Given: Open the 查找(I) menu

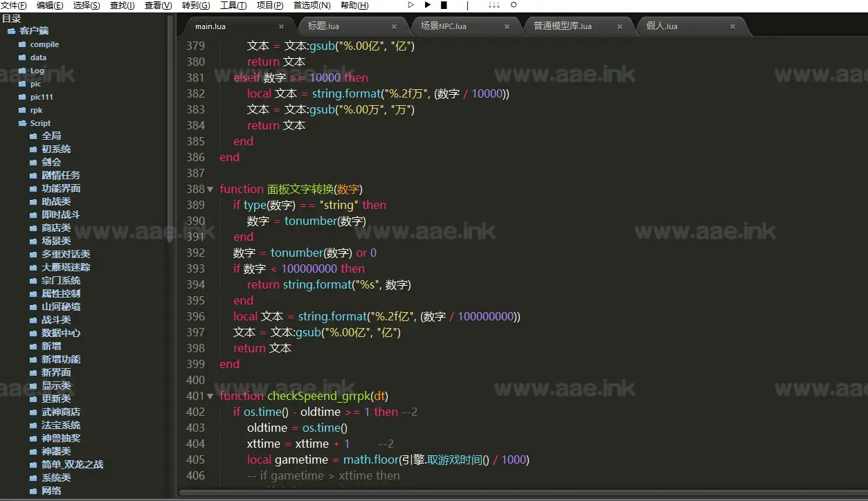Looking at the screenshot, I should pos(123,6).
